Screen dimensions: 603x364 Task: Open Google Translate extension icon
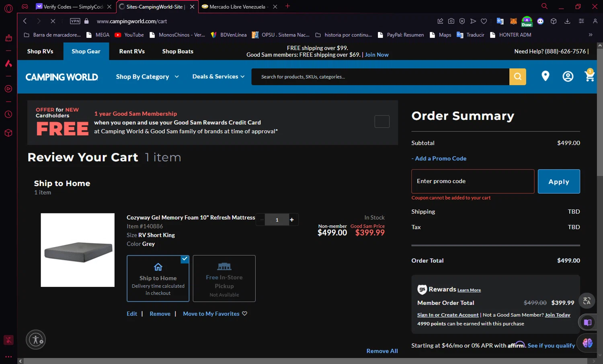click(500, 21)
